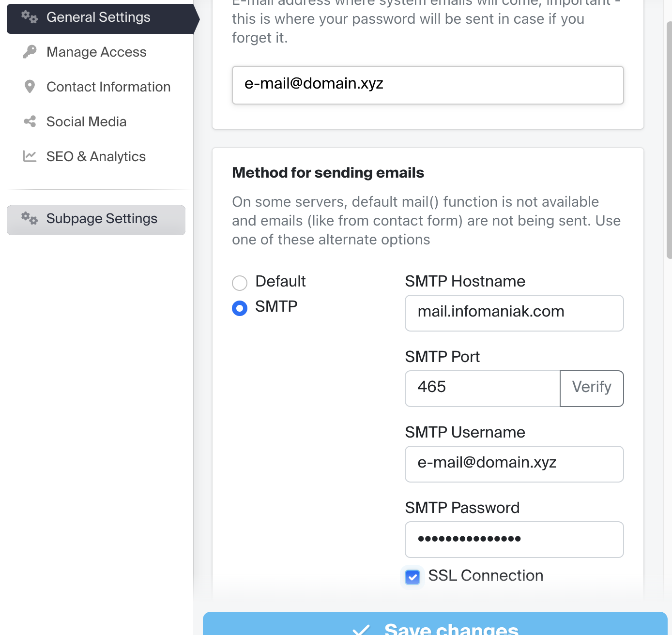The height and width of the screenshot is (635, 672).
Task: Click the SMTP Password field
Action: (514, 539)
